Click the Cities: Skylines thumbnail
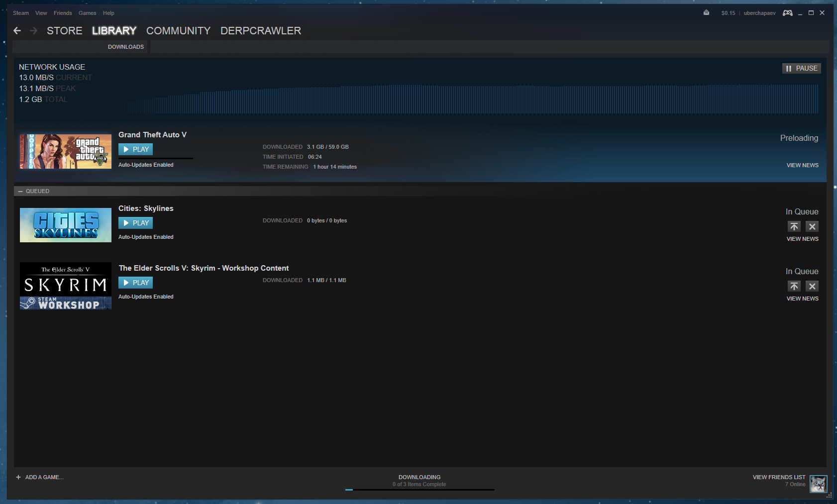 point(66,225)
